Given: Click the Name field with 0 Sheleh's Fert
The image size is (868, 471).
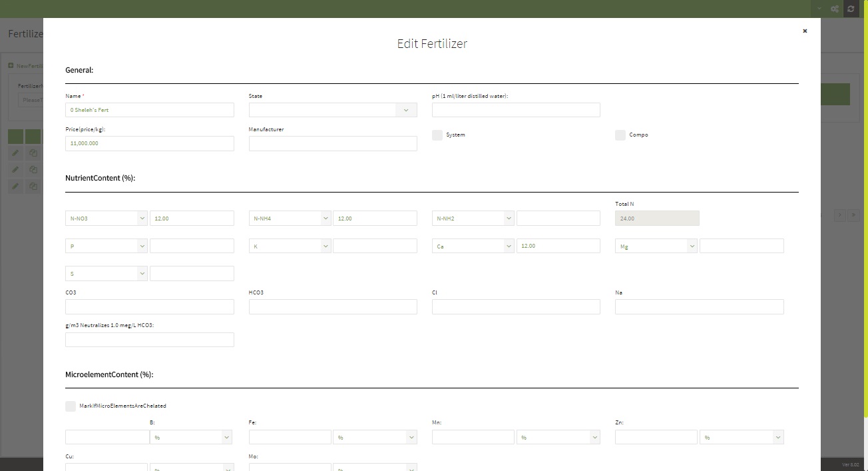Looking at the screenshot, I should (150, 110).
